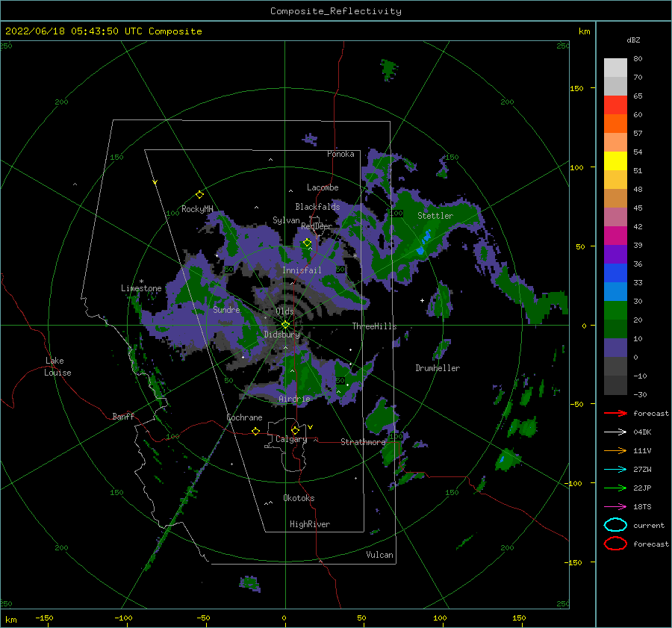672x628 pixels.
Task: Click the Vulcan city label
Action: pyautogui.click(x=380, y=555)
